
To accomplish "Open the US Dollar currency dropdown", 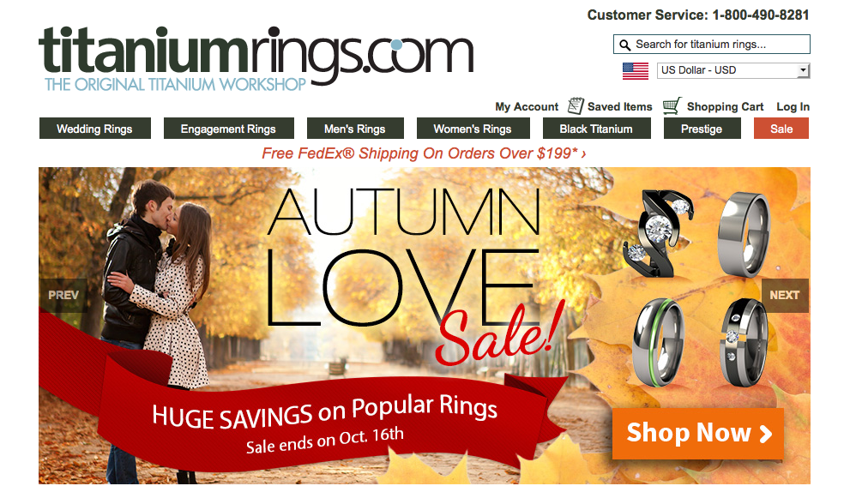I will click(x=733, y=70).
